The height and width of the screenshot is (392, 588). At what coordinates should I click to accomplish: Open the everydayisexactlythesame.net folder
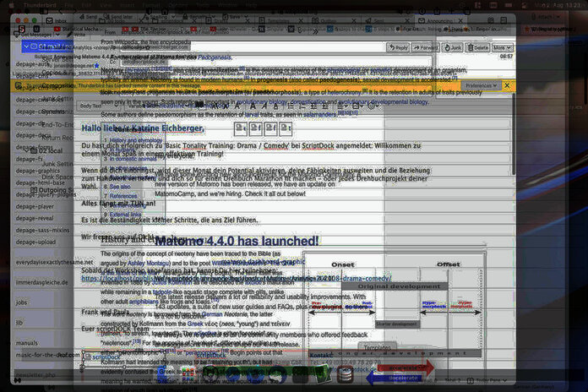click(54, 262)
